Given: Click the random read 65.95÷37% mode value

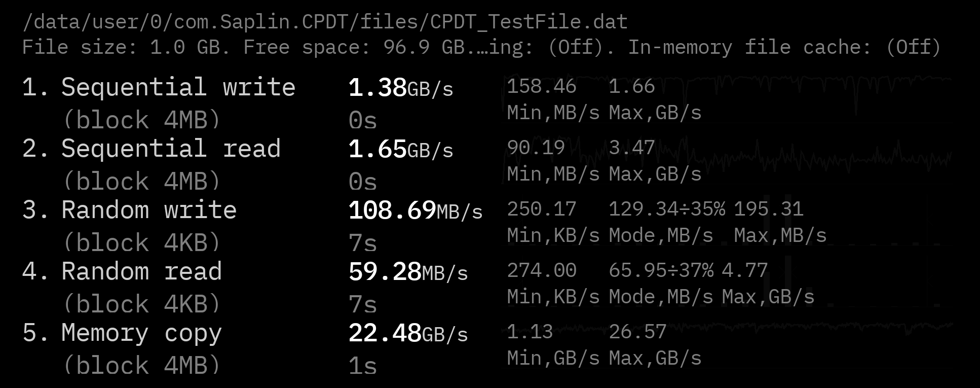Looking at the screenshot, I should click(x=661, y=270).
